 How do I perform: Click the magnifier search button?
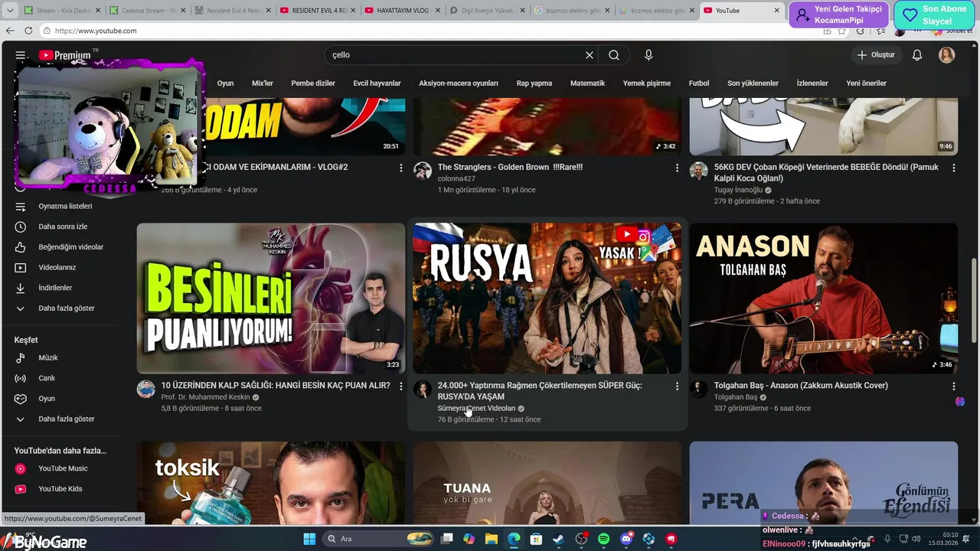614,55
